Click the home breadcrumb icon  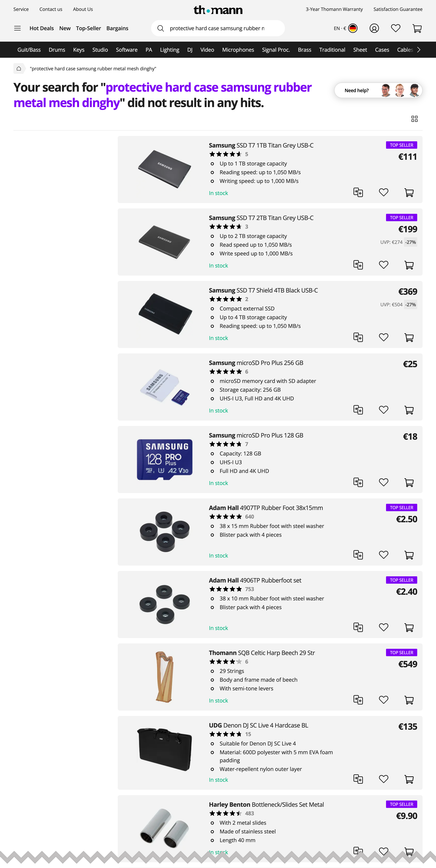pyautogui.click(x=19, y=69)
